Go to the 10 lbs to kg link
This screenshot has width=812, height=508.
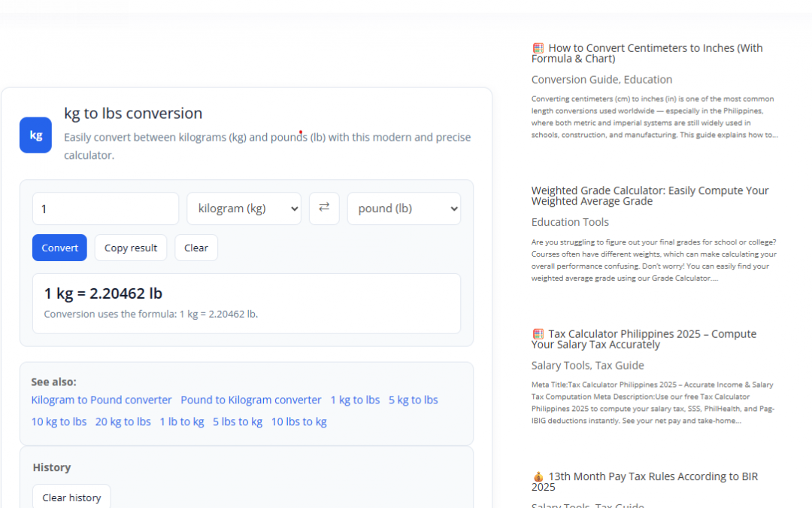click(298, 421)
